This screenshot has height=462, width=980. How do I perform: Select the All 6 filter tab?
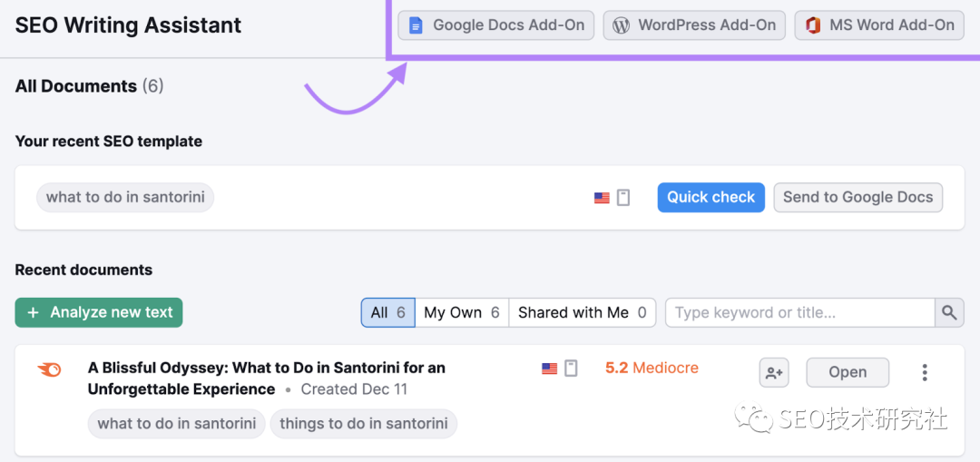[x=388, y=312]
